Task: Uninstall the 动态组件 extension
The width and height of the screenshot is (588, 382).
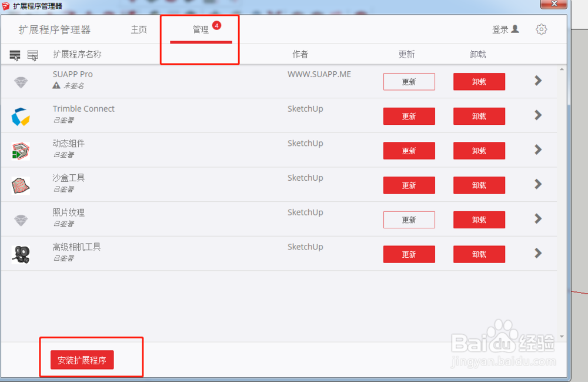Action: (479, 151)
